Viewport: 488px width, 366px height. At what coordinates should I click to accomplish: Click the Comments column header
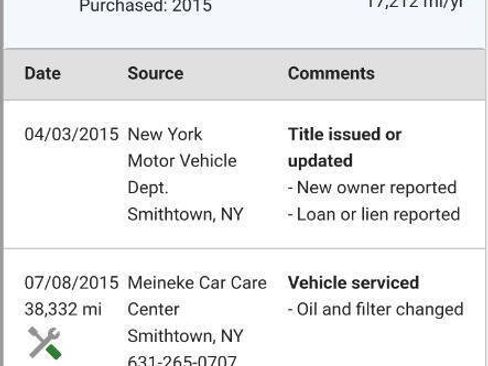point(331,73)
